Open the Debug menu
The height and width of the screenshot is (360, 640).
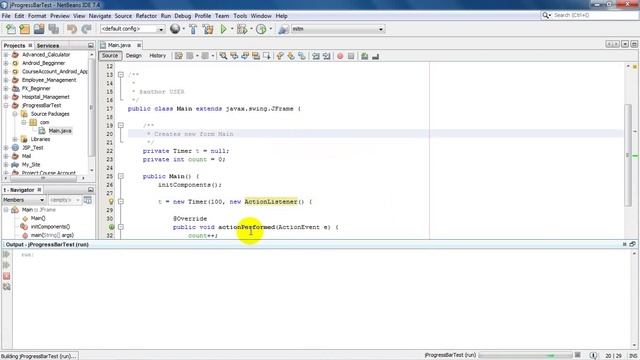coord(182,16)
